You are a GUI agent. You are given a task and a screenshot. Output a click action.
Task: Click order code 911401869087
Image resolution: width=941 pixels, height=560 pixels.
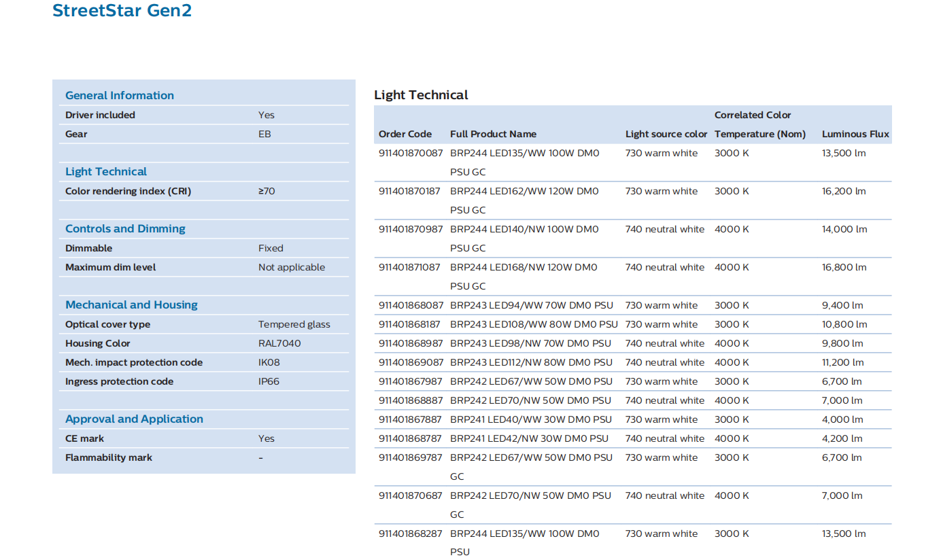point(410,362)
